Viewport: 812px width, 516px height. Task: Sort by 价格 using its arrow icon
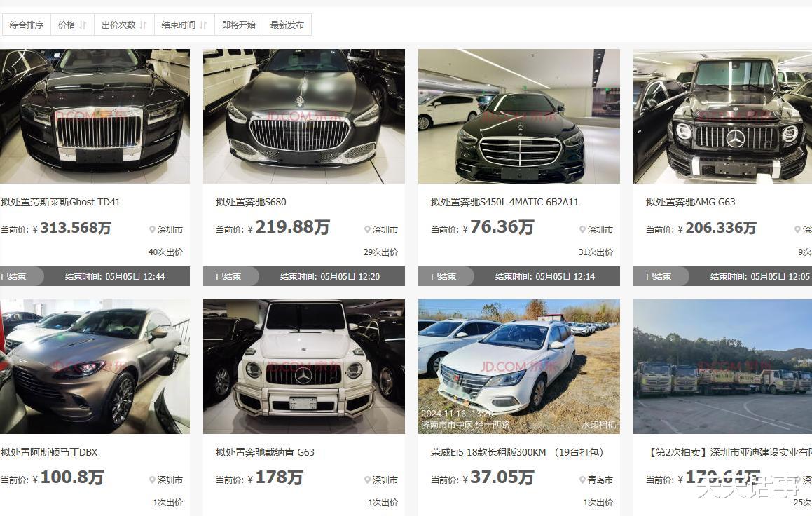click(83, 25)
